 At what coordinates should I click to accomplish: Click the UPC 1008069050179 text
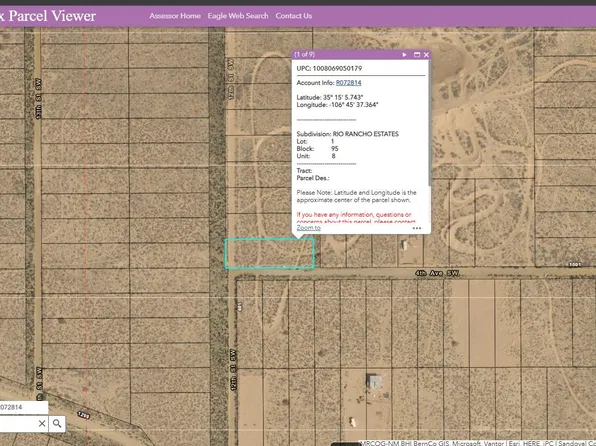[329, 68]
